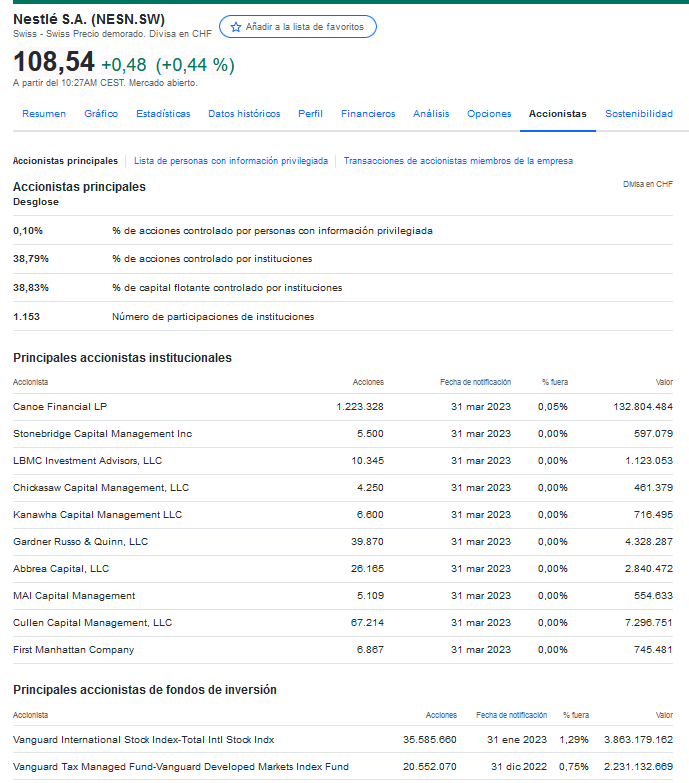Open the Sostenibilidad tab
The width and height of the screenshot is (689, 783).
[639, 114]
